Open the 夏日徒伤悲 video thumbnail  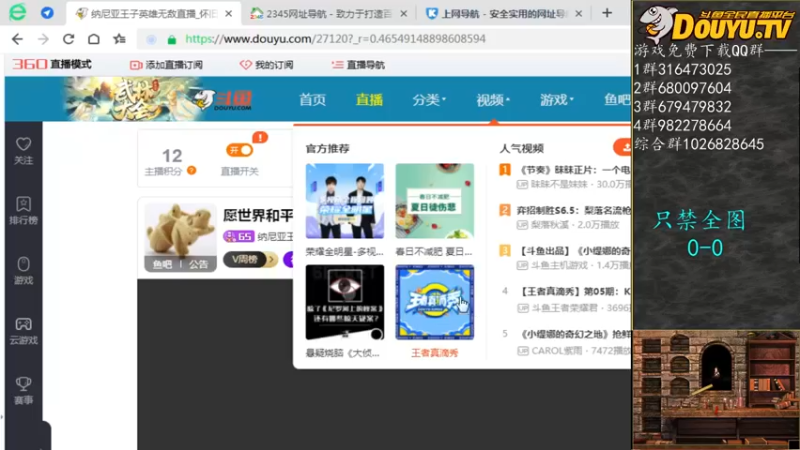(x=435, y=201)
